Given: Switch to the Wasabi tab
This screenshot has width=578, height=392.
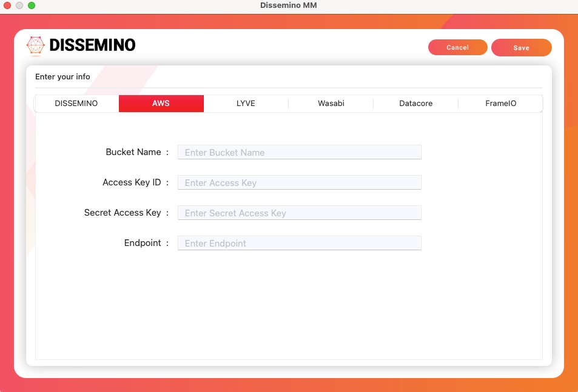Looking at the screenshot, I should (x=331, y=104).
